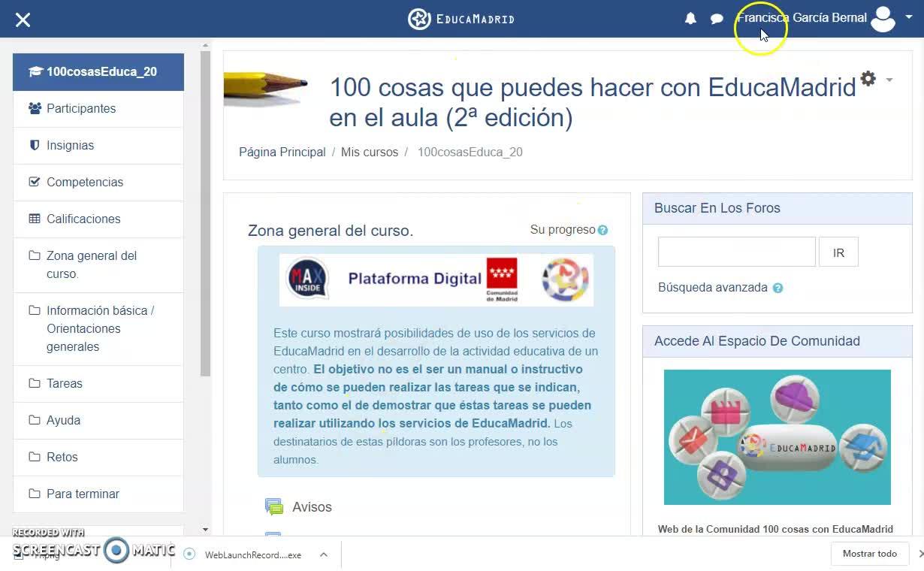Click the folder icon beside Información básica

[35, 310]
